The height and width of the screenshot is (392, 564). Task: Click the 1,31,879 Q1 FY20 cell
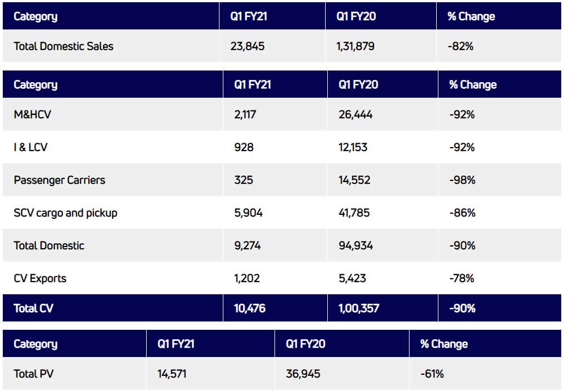(x=355, y=46)
